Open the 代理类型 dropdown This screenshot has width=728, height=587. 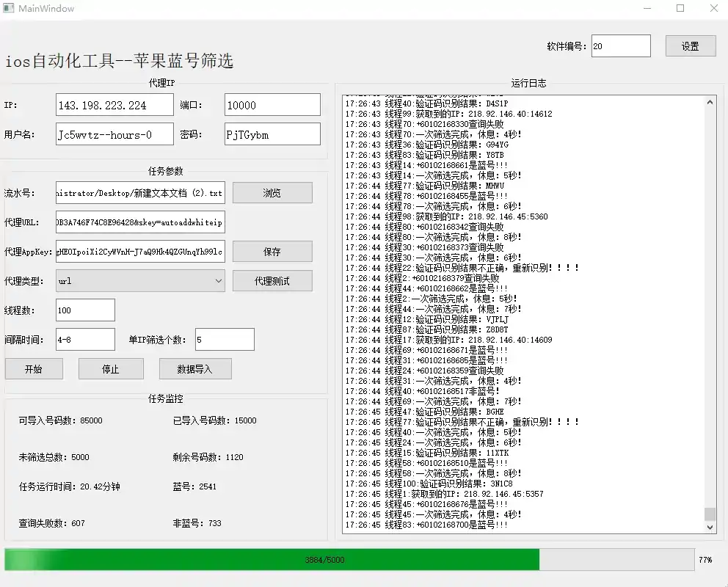(x=140, y=281)
